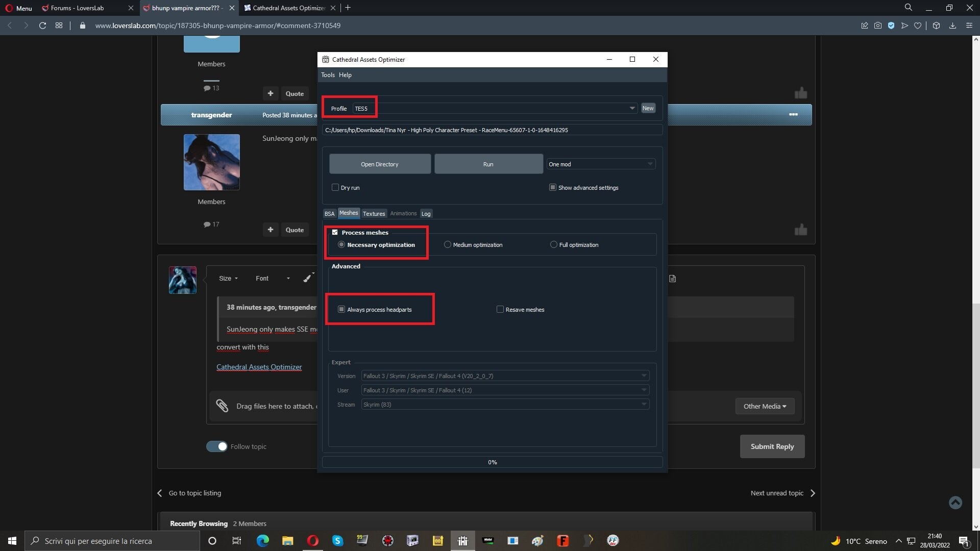The image size is (980, 551).
Task: Click the Submit Reply button
Action: click(772, 446)
